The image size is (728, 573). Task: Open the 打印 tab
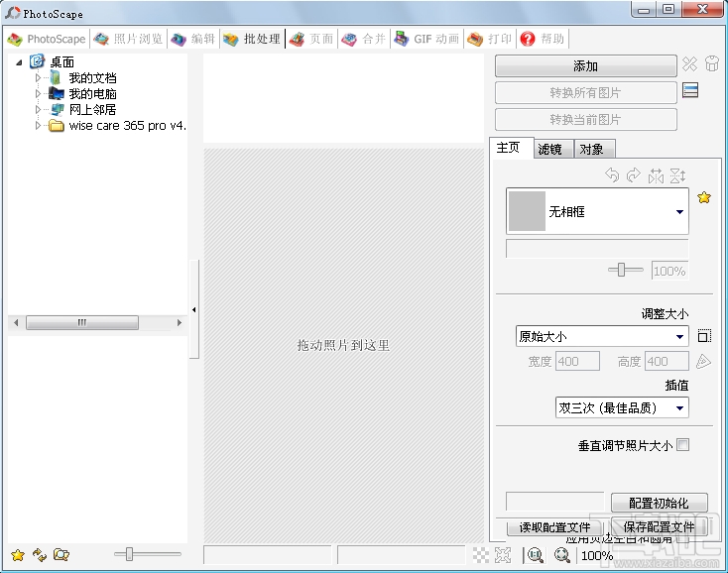click(x=489, y=39)
